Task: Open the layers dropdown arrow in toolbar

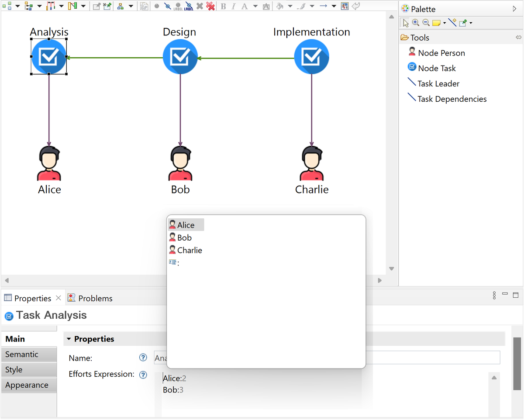Action: click(131, 6)
